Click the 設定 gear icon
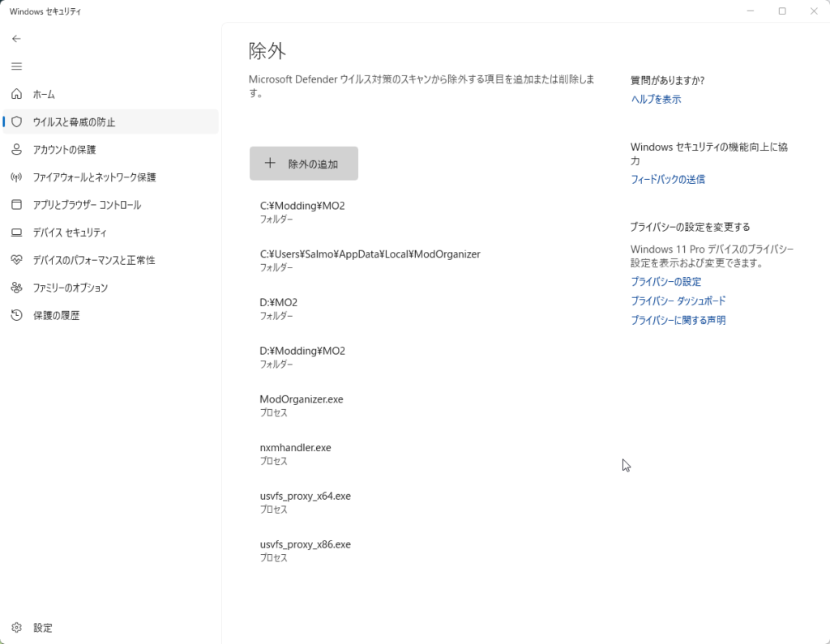Screen dimensions: 830x644 [x=16, y=627]
